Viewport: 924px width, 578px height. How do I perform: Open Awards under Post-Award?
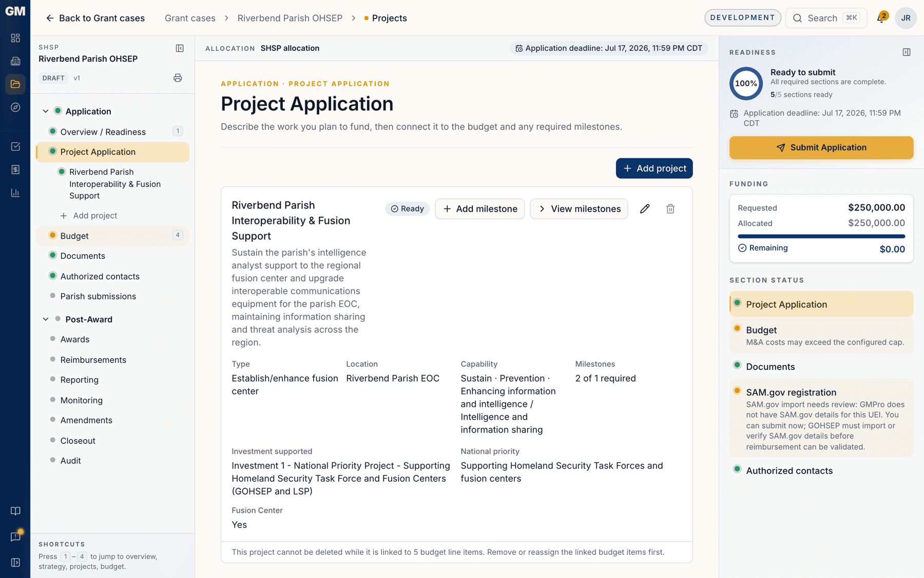click(112, 340)
